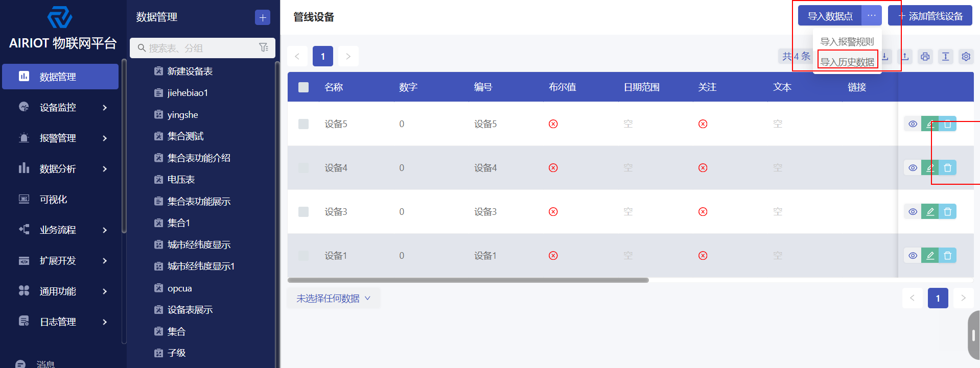The height and width of the screenshot is (368, 980).
Task: Click the AIRIOT platform logo
Action: tap(60, 17)
